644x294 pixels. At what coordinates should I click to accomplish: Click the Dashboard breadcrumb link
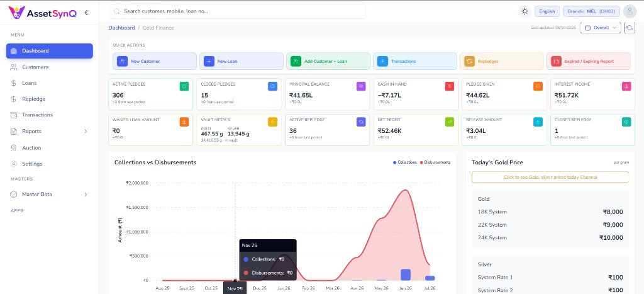tap(121, 28)
